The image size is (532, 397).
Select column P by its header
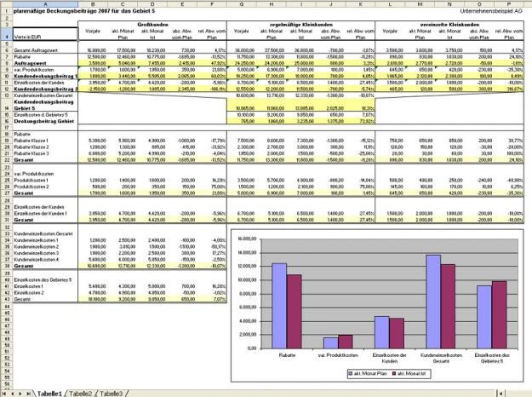[509, 4]
